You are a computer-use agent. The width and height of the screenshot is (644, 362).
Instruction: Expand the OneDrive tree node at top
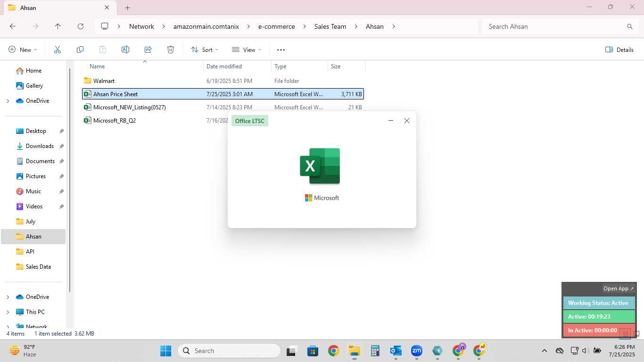point(8,101)
